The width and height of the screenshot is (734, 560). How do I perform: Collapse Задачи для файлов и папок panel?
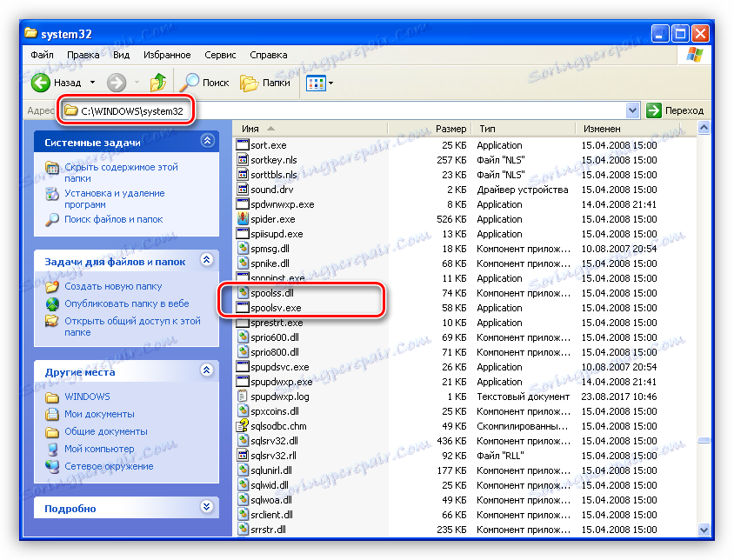pos(207,259)
